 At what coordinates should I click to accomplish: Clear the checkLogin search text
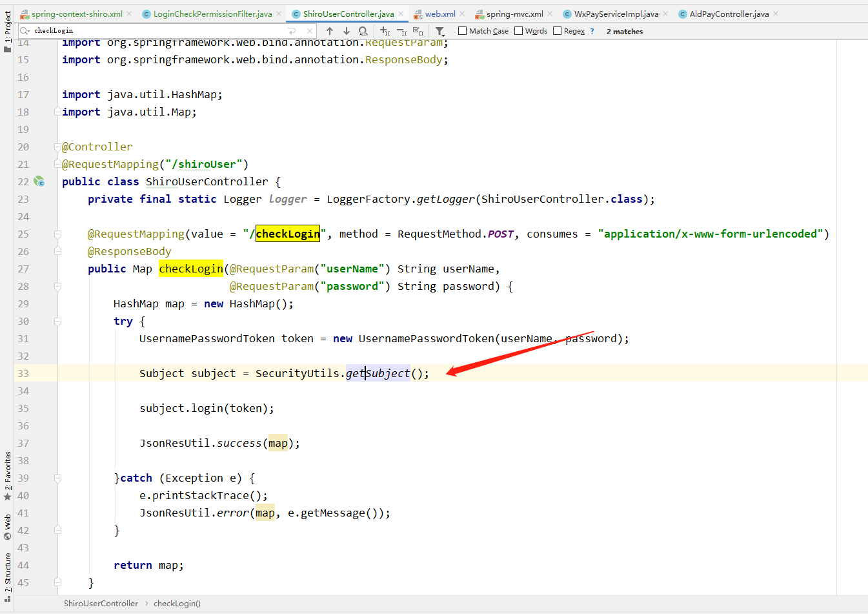[310, 31]
